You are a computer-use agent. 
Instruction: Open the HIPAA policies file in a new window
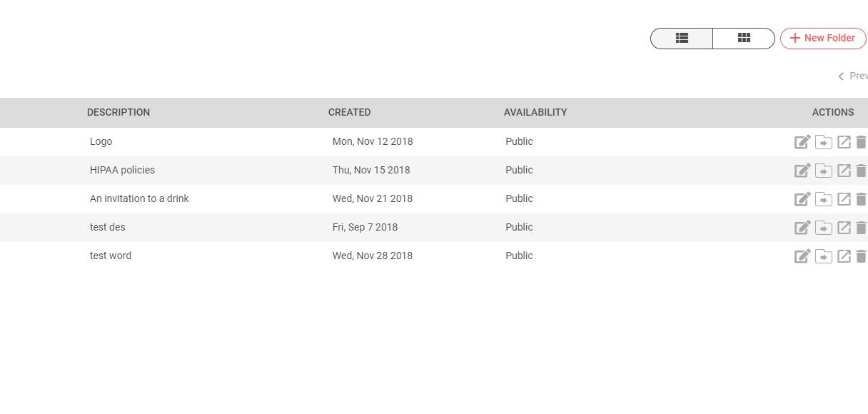(x=844, y=171)
